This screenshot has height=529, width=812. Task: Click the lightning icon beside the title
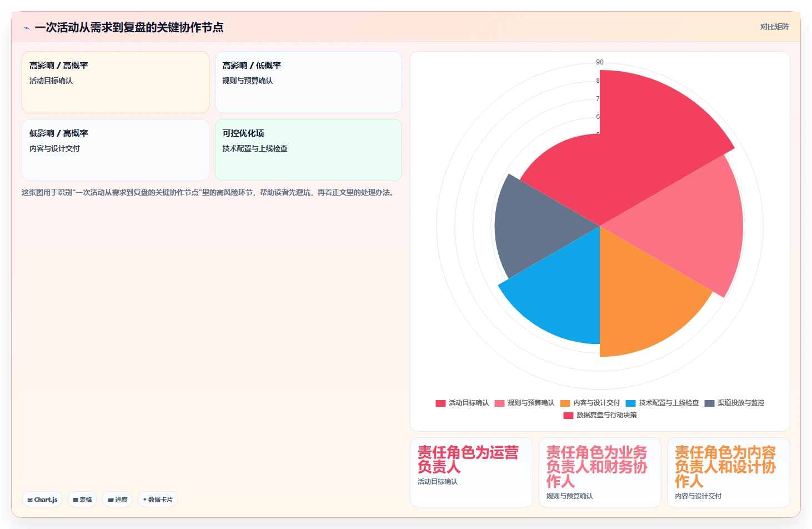[26, 28]
